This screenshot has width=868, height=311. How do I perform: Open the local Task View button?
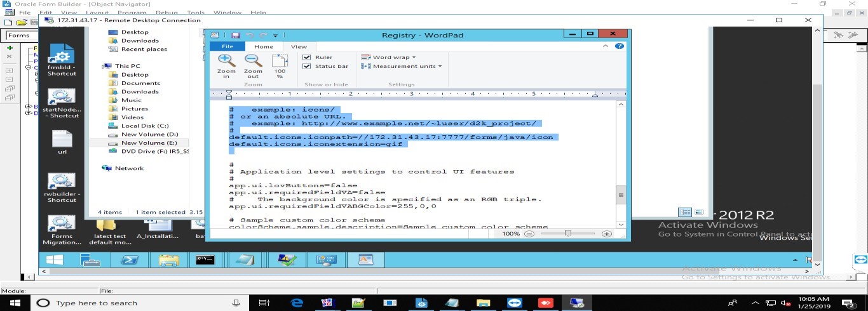(x=265, y=303)
